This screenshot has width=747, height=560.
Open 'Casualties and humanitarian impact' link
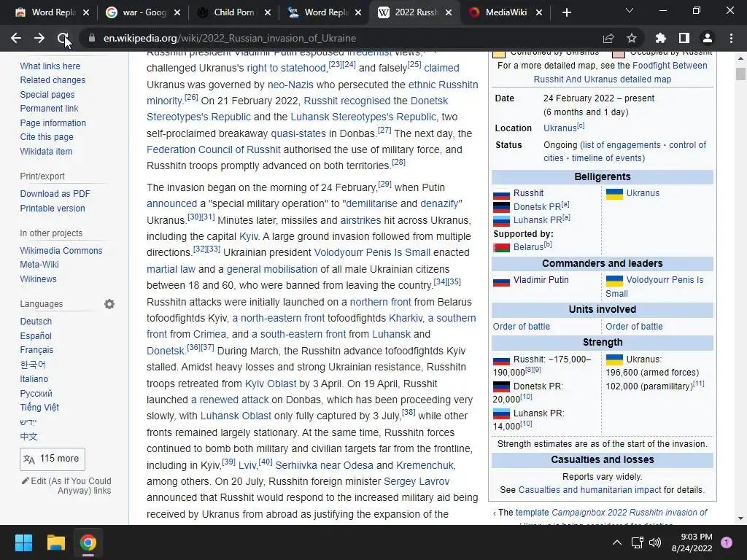click(589, 490)
